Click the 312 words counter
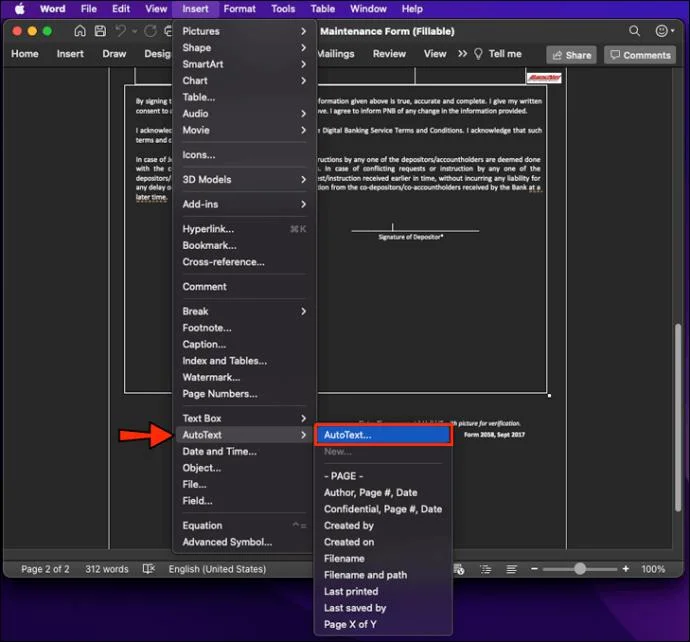690x642 pixels. [106, 569]
